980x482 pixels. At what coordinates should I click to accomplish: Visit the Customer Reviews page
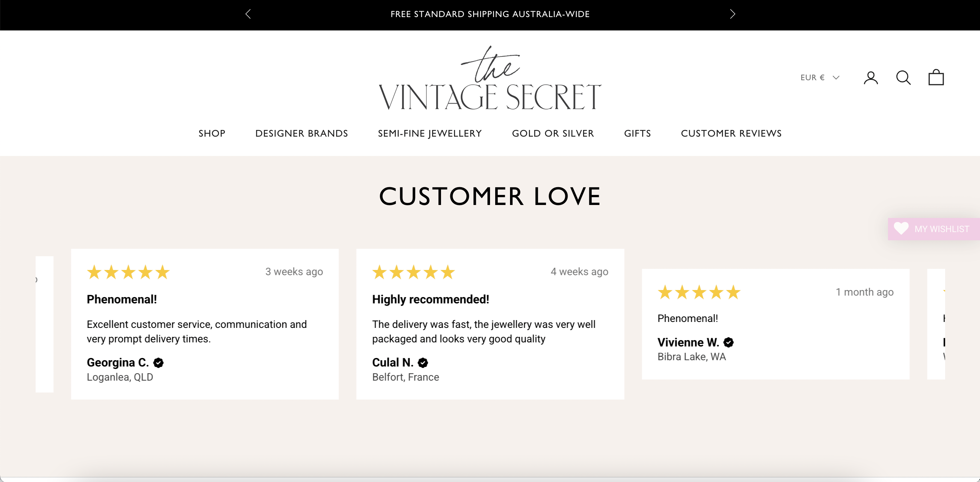[x=731, y=133]
